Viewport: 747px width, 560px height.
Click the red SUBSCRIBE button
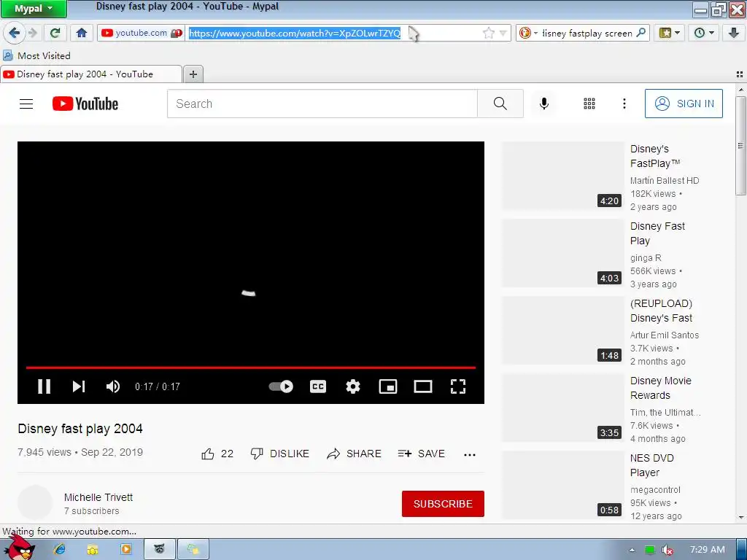tap(443, 504)
